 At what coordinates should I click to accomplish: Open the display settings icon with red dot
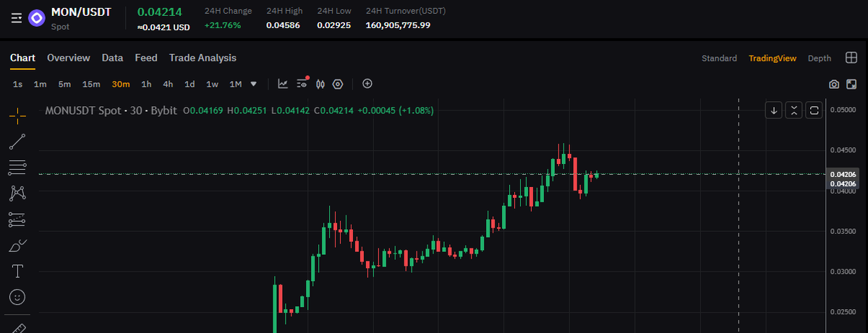(302, 83)
